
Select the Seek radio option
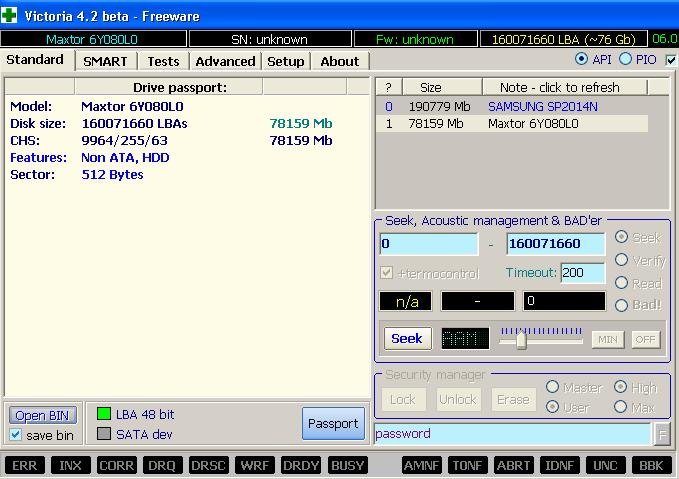(x=621, y=237)
